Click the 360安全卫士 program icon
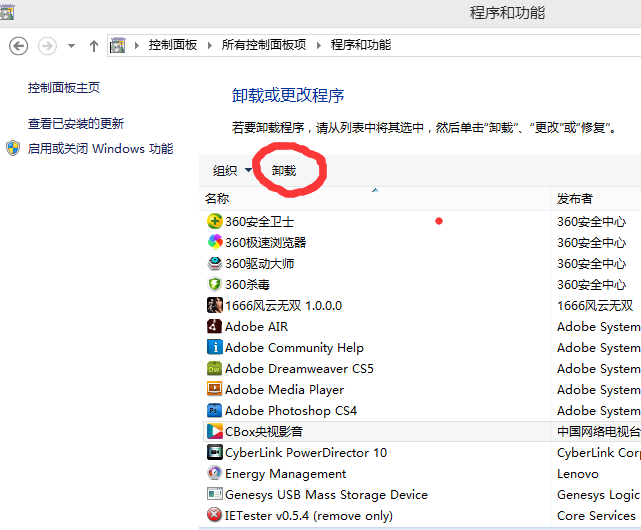This screenshot has height=530, width=641. point(215,221)
